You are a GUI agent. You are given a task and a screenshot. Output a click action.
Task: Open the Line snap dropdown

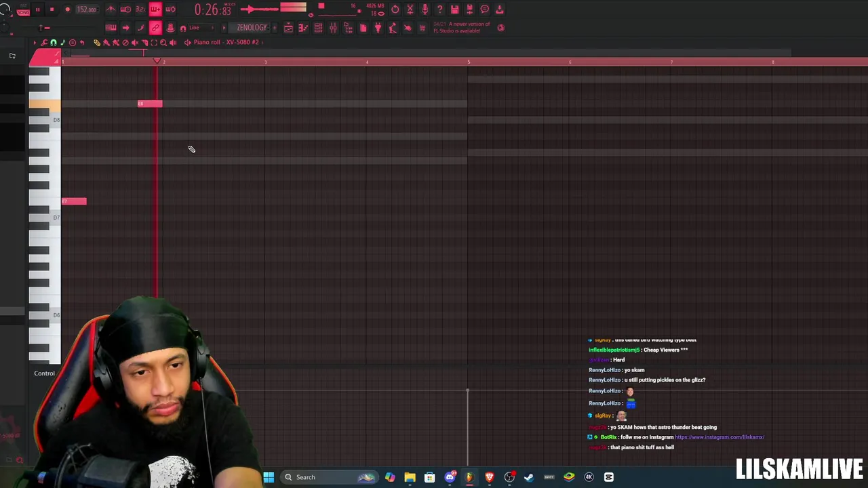[x=201, y=28]
